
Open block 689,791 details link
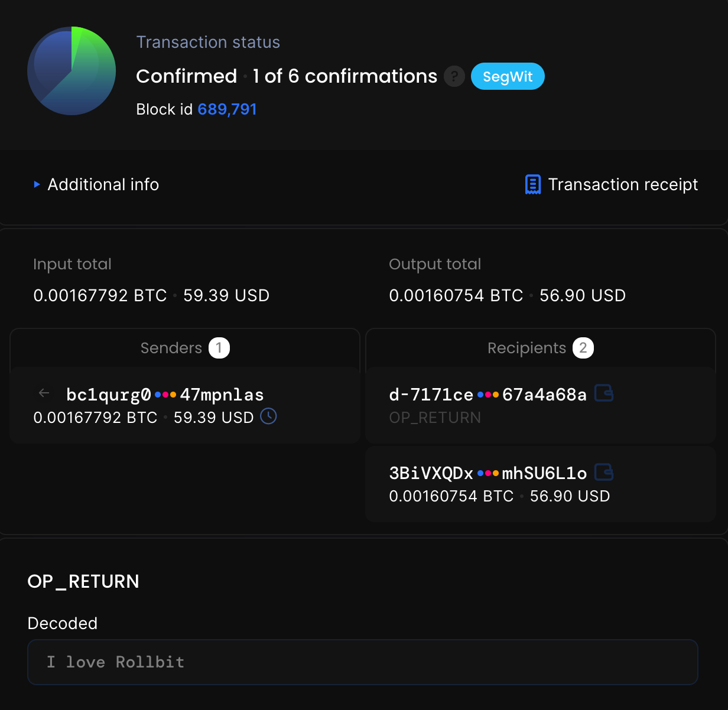click(227, 109)
